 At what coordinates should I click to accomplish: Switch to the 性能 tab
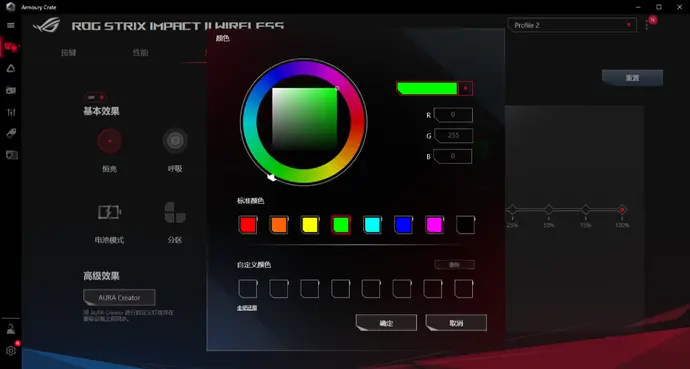pos(140,53)
